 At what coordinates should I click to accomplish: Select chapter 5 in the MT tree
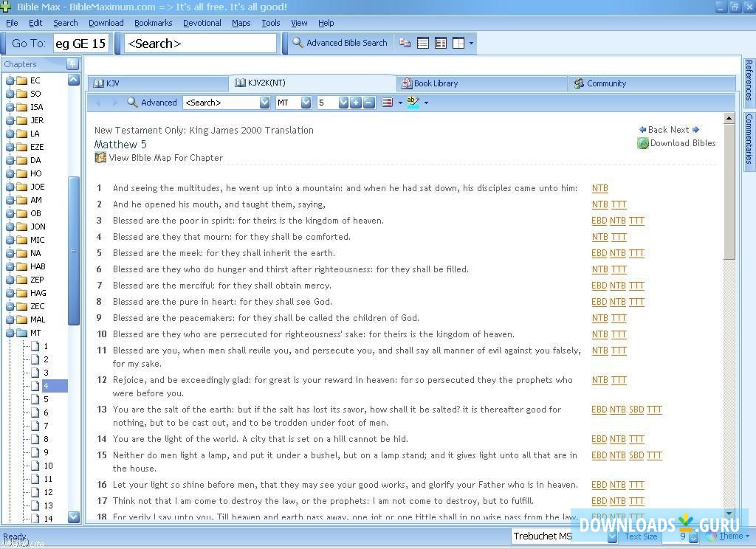[45, 398]
